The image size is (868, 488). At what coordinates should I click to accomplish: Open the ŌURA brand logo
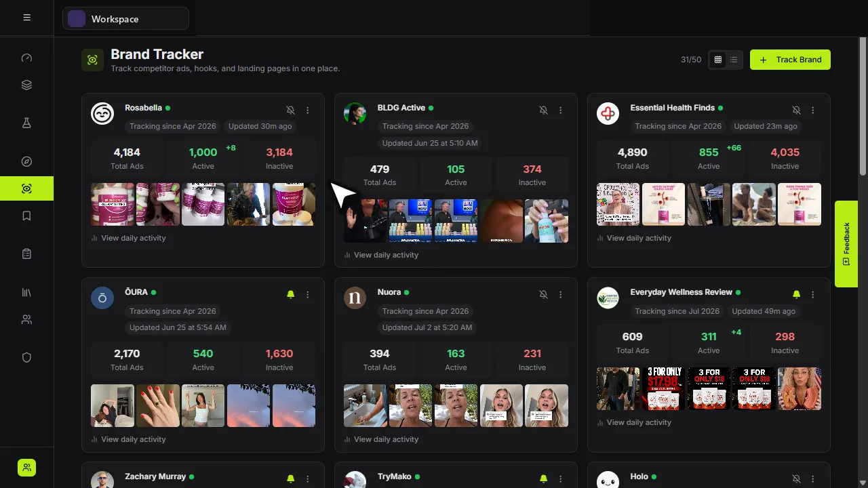102,298
